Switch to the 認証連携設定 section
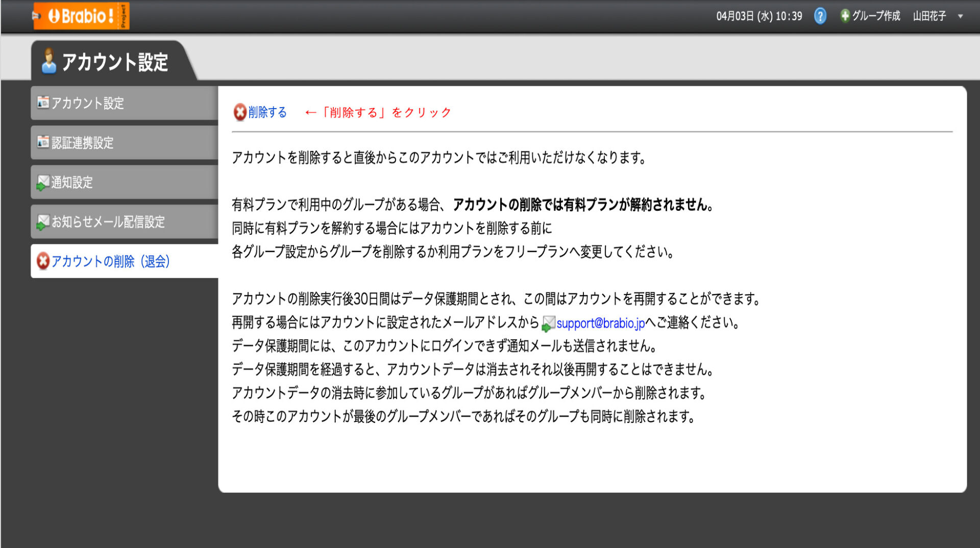980x548 pixels. tap(83, 143)
